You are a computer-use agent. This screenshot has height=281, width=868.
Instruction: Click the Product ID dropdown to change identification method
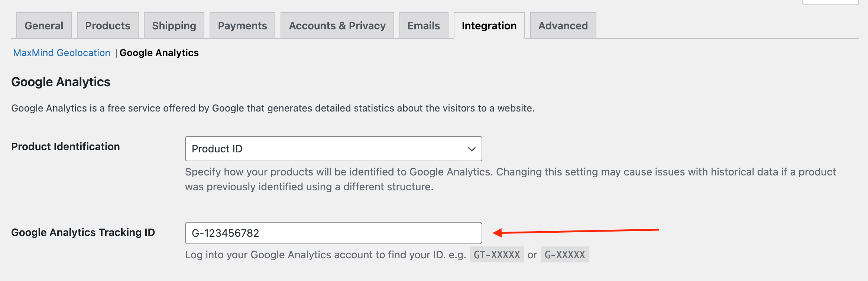pos(333,149)
